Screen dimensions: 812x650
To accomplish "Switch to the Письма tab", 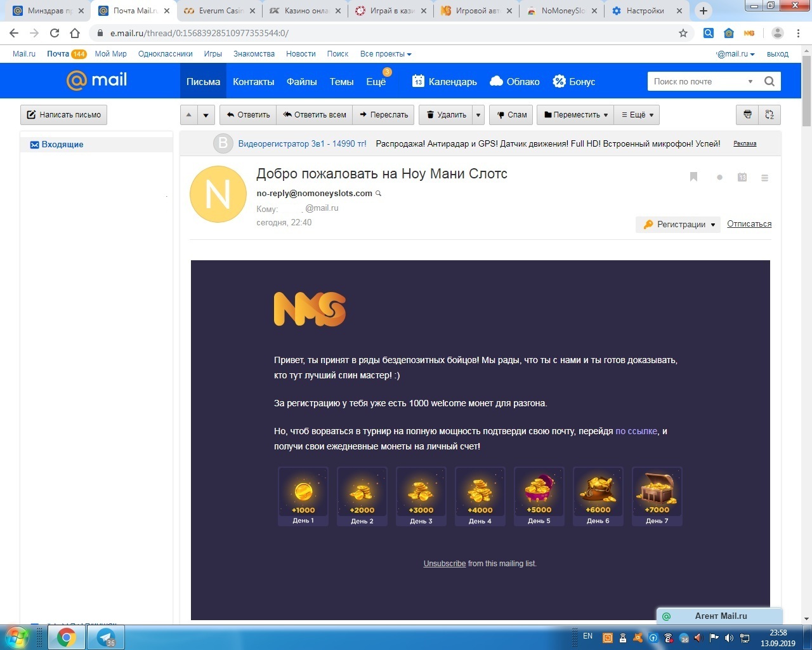I will click(203, 81).
